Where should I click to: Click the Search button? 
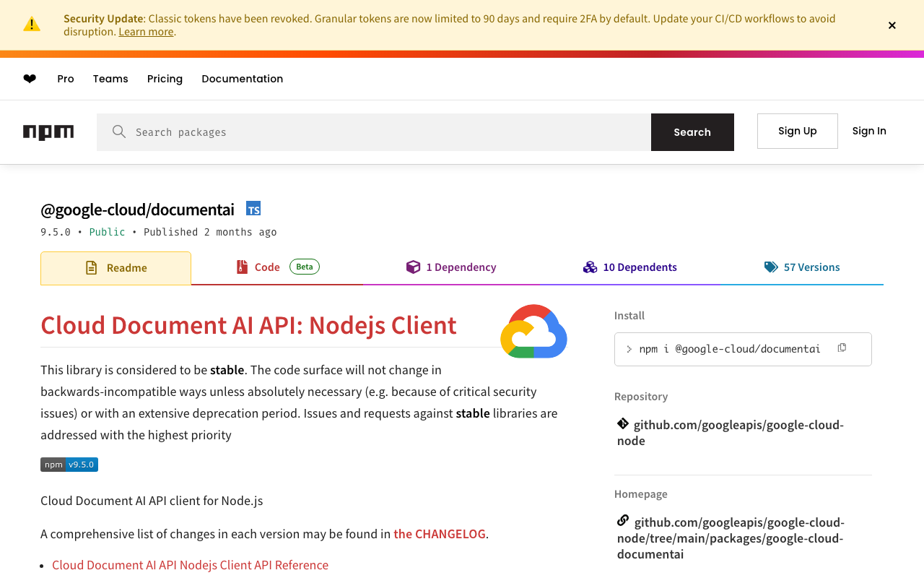click(x=692, y=132)
